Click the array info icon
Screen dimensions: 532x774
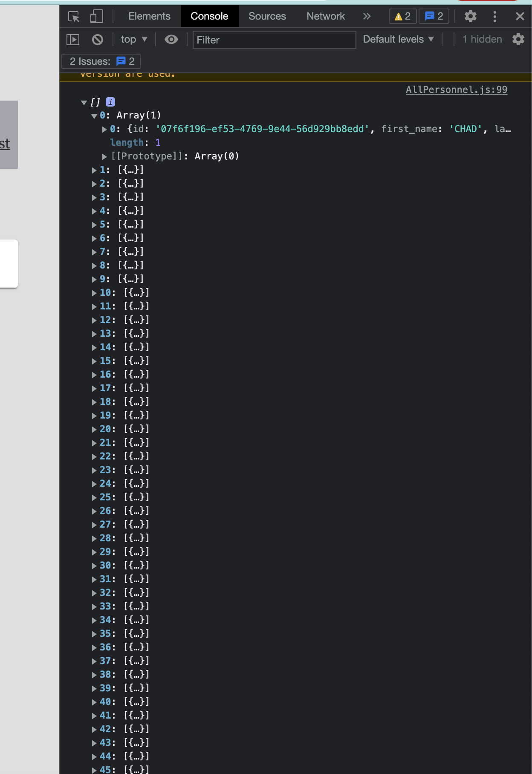click(x=110, y=102)
